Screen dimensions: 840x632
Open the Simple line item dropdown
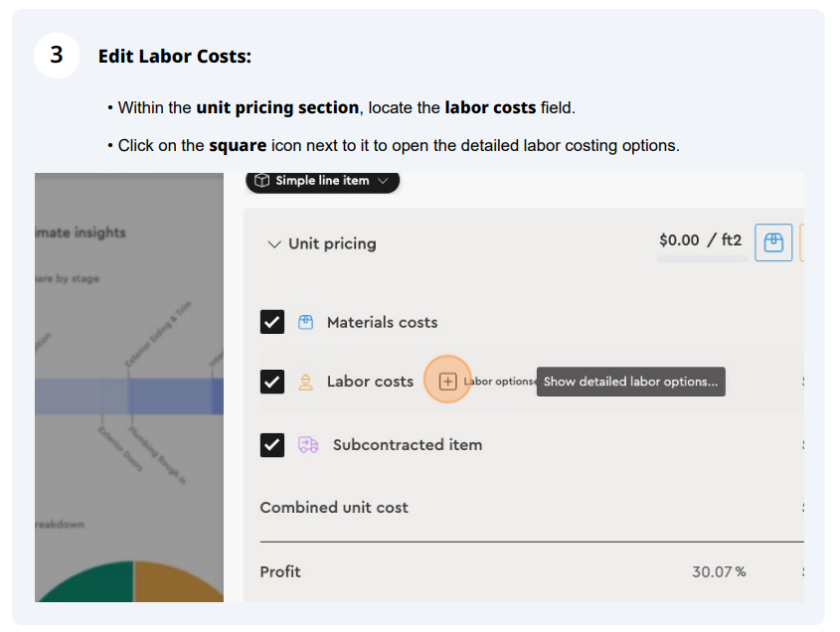pos(322,181)
